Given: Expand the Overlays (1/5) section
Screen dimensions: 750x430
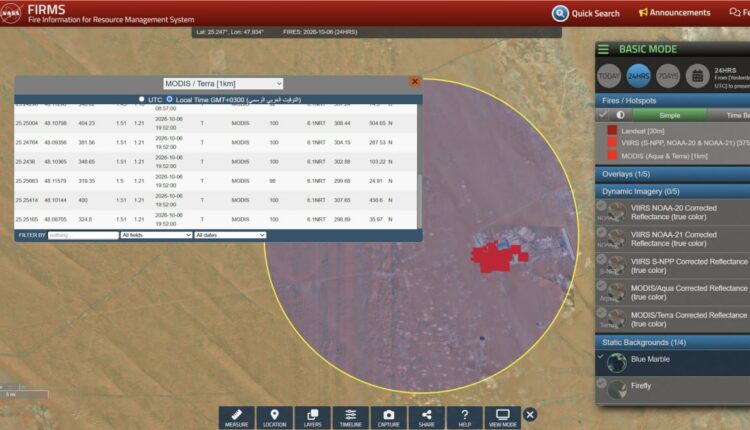Looking at the screenshot, I should [x=673, y=174].
